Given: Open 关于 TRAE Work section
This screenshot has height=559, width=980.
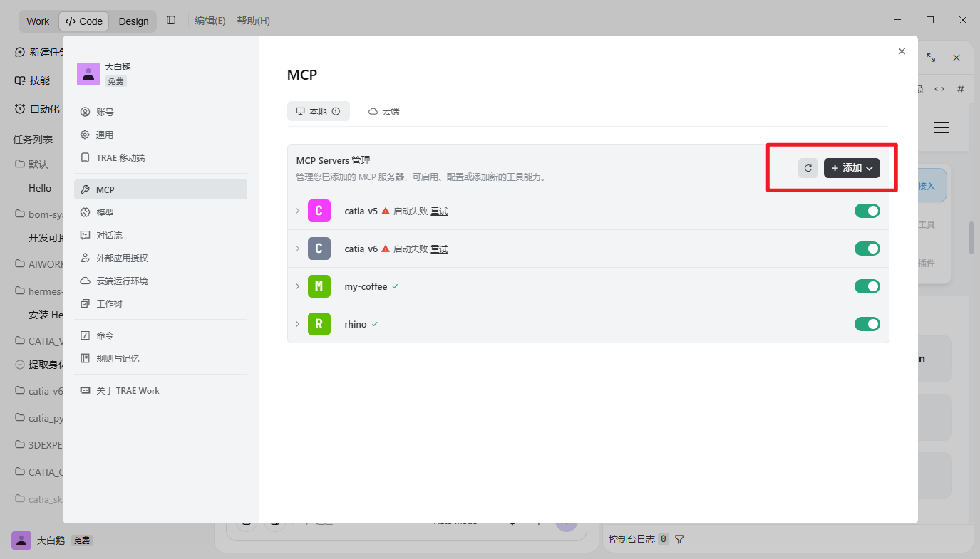Looking at the screenshot, I should coord(160,390).
